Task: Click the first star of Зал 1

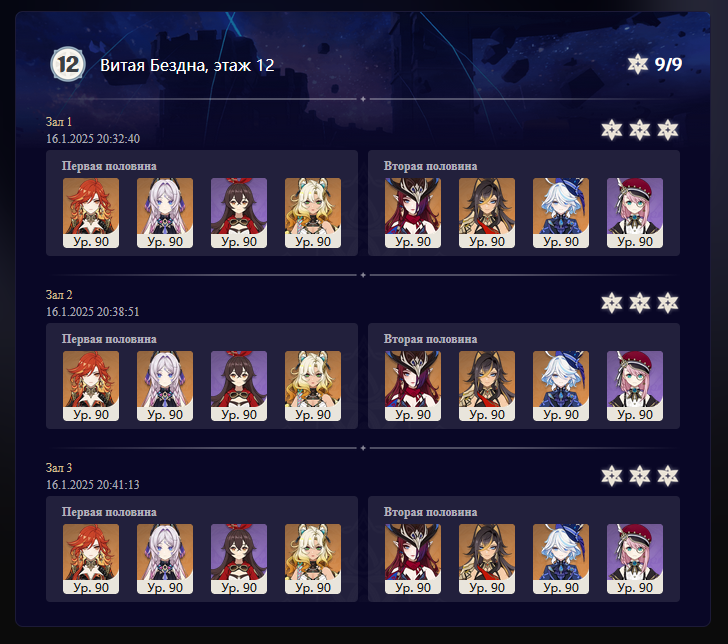Action: tap(611, 130)
